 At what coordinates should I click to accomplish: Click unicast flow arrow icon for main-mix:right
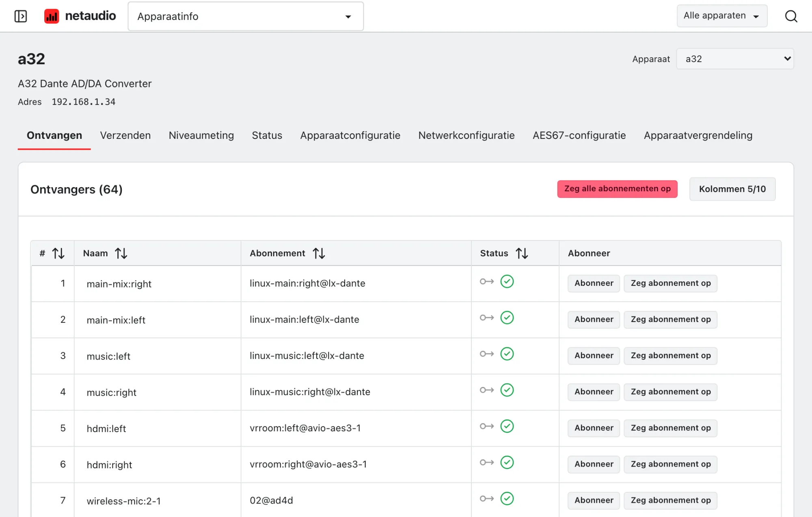point(487,281)
